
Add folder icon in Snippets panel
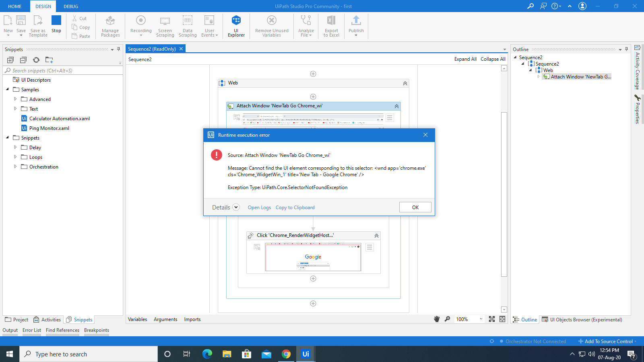pos(49,60)
